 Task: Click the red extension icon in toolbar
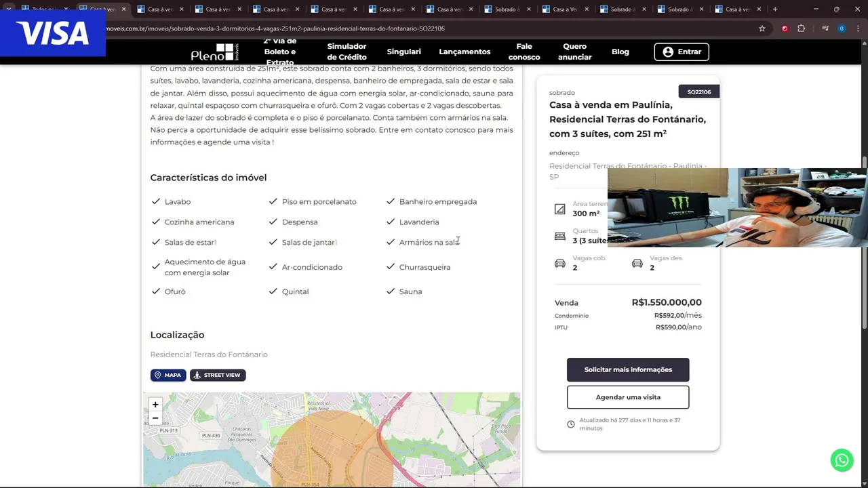[785, 28]
